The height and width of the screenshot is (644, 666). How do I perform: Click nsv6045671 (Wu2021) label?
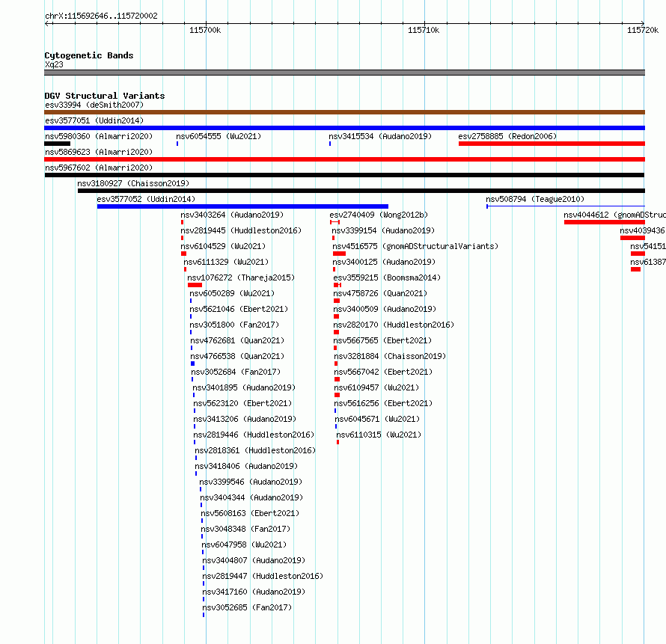[x=377, y=419]
